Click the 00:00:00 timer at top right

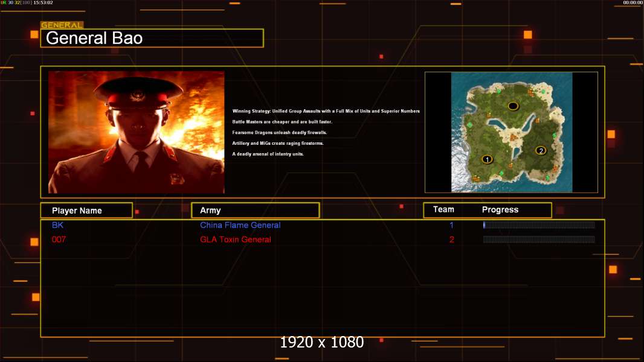point(633,2)
